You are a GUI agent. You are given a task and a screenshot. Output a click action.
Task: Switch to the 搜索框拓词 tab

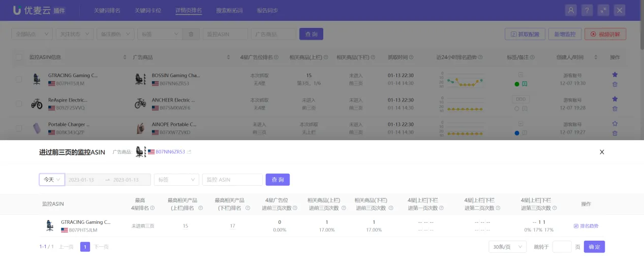[x=229, y=10]
